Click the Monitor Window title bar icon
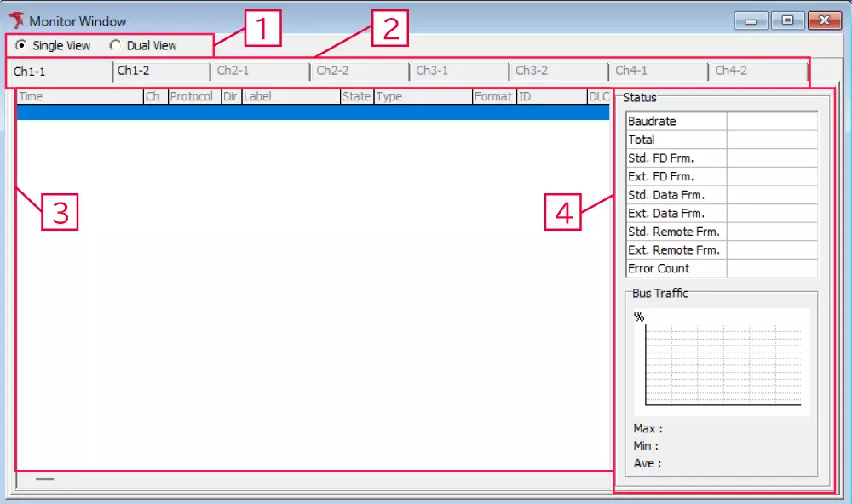The width and height of the screenshot is (852, 504). (x=16, y=20)
